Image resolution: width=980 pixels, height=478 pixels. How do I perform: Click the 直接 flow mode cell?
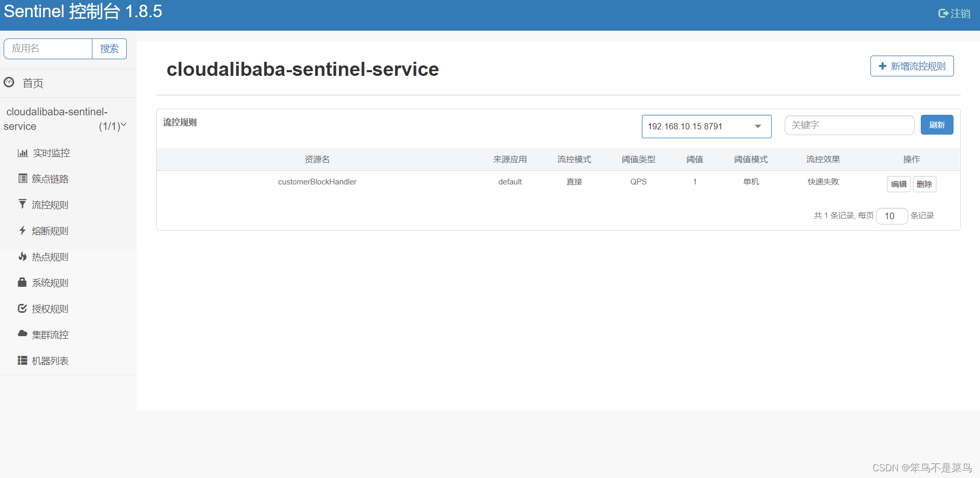click(574, 181)
